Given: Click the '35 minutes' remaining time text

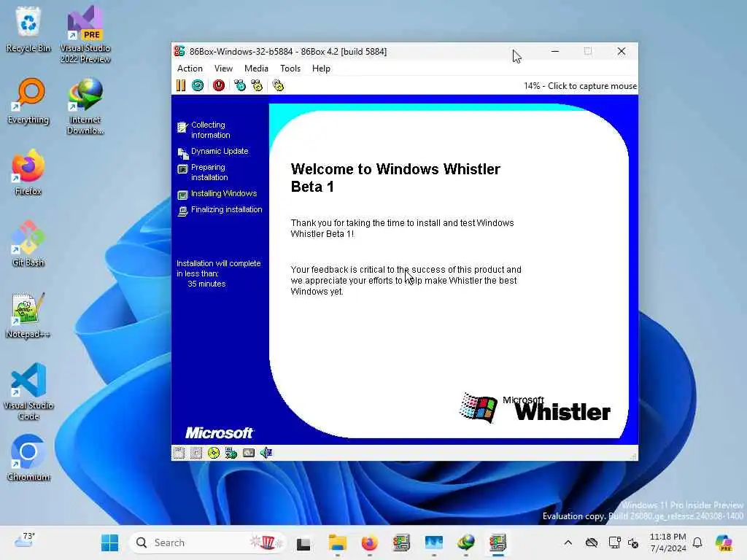Looking at the screenshot, I should coord(206,284).
